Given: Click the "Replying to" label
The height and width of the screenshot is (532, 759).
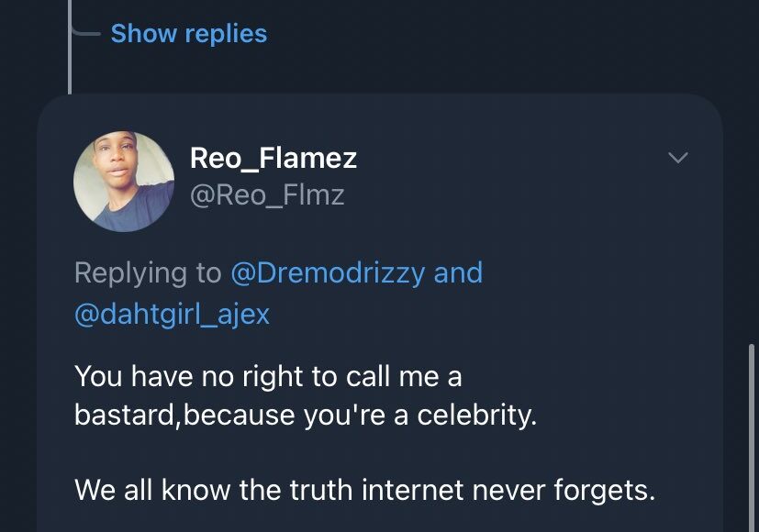Looking at the screenshot, I should [x=148, y=272].
